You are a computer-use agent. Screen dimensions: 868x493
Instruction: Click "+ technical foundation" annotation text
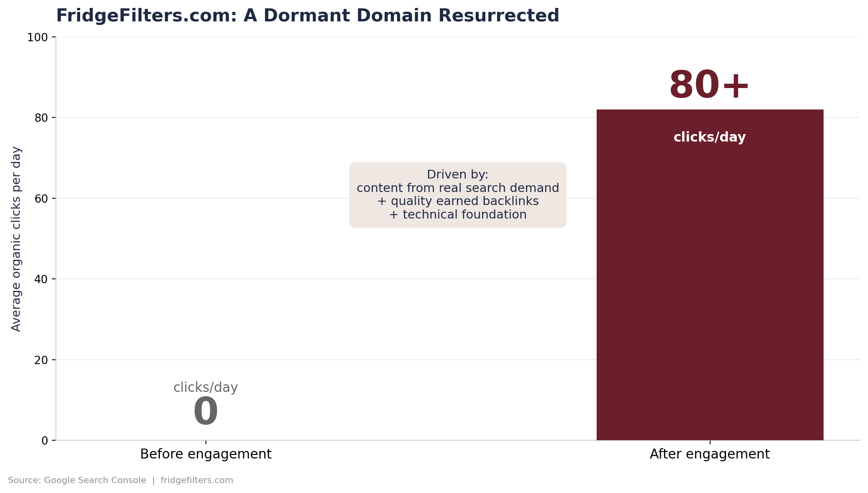coord(458,215)
